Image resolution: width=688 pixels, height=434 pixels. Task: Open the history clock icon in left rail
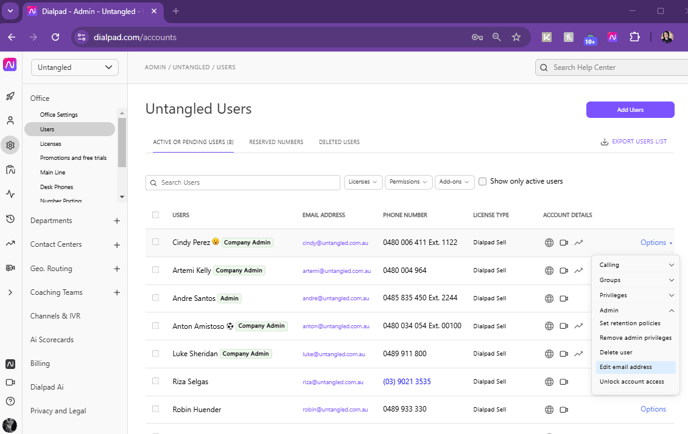click(x=10, y=219)
